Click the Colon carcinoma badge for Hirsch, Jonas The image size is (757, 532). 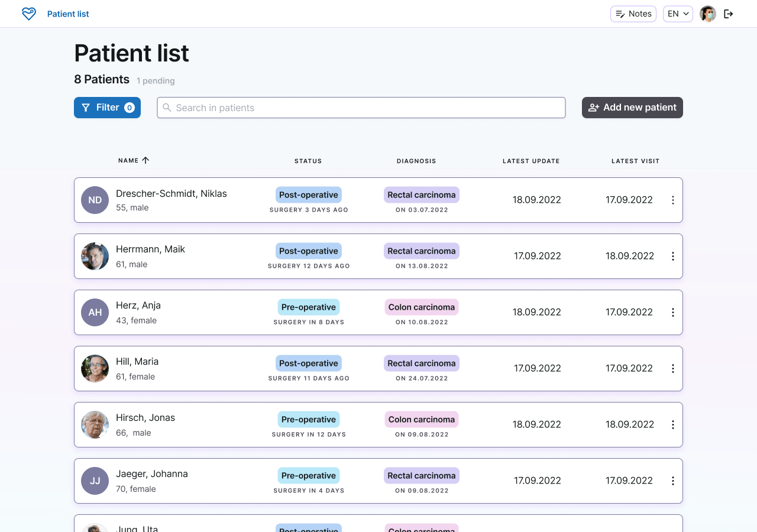(421, 419)
